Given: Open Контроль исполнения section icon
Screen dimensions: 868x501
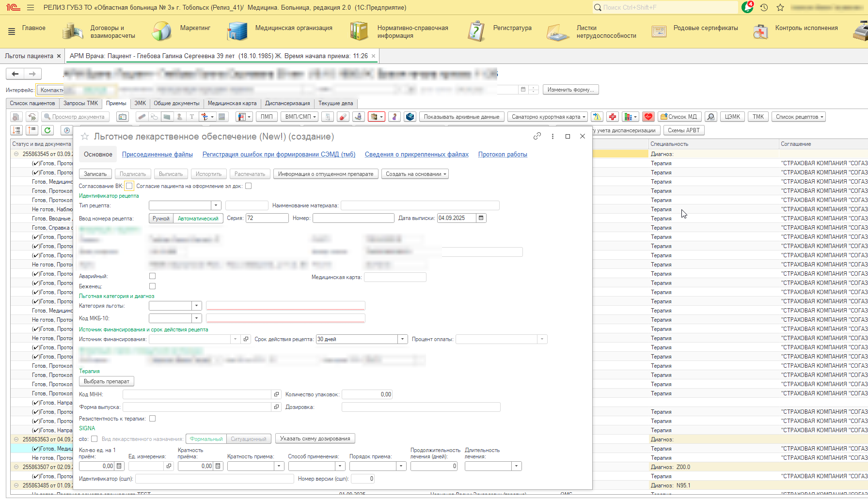Looking at the screenshot, I should 760,32.
